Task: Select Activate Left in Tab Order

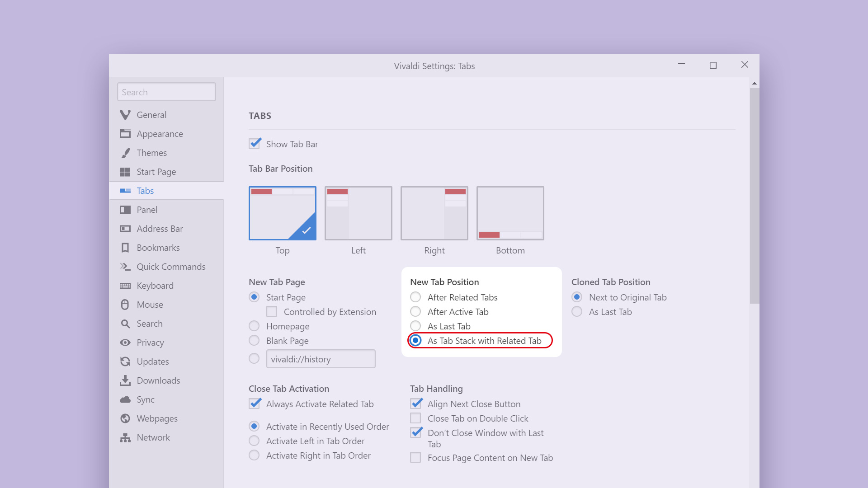Action: 255,441
